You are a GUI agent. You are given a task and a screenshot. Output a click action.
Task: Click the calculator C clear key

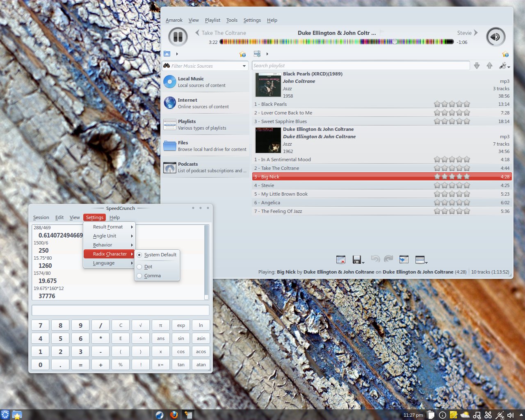coord(121,325)
